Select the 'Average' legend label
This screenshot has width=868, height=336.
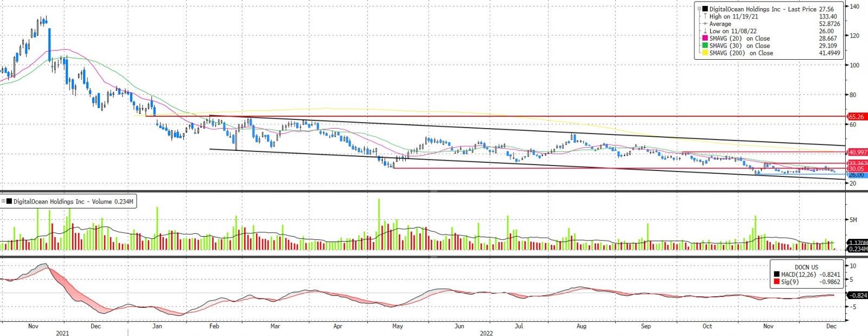point(720,24)
